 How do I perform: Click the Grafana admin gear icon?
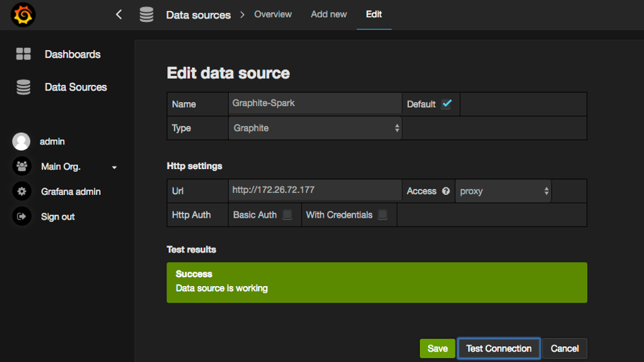[x=22, y=192]
